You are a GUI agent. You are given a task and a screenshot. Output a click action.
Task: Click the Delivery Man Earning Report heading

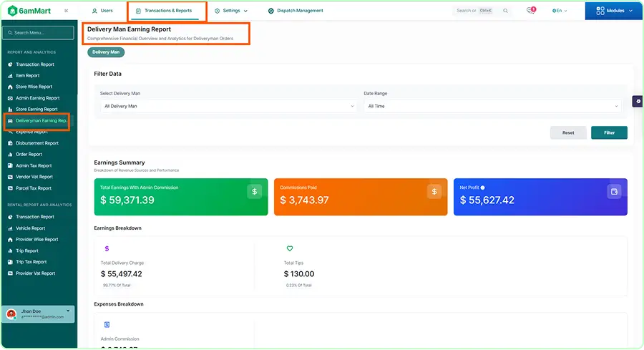[129, 29]
